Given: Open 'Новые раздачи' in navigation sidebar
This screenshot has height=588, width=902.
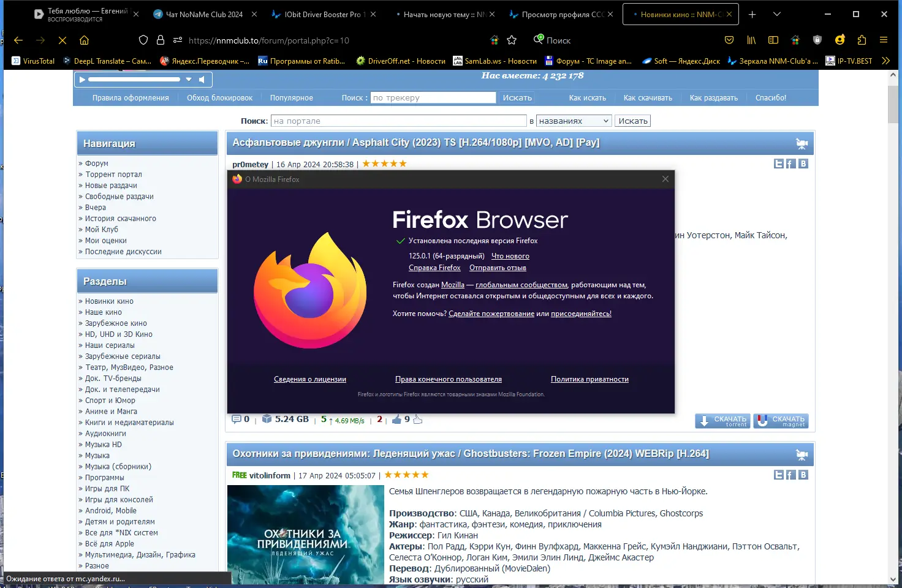Looking at the screenshot, I should (111, 186).
